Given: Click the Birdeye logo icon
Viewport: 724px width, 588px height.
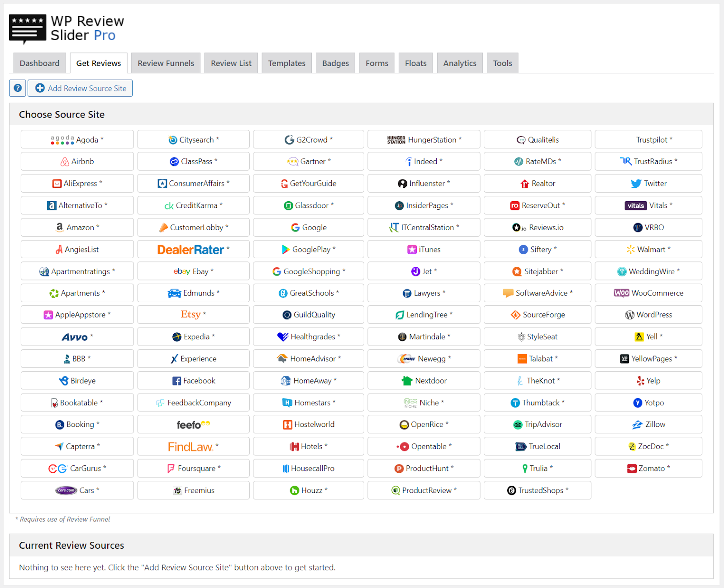Looking at the screenshot, I should 64,381.
